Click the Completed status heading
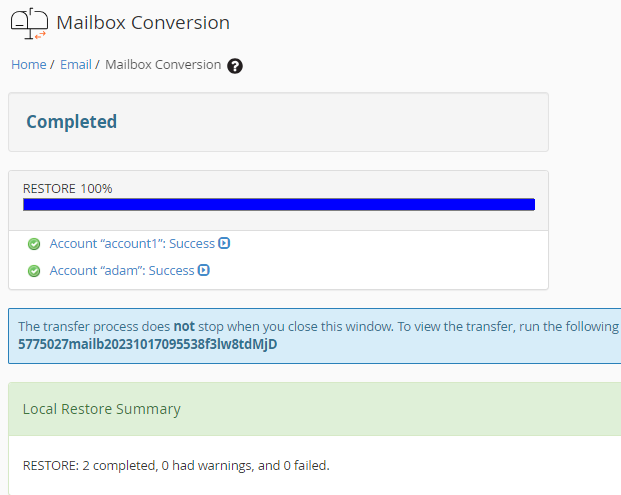The image size is (621, 495). (x=71, y=122)
